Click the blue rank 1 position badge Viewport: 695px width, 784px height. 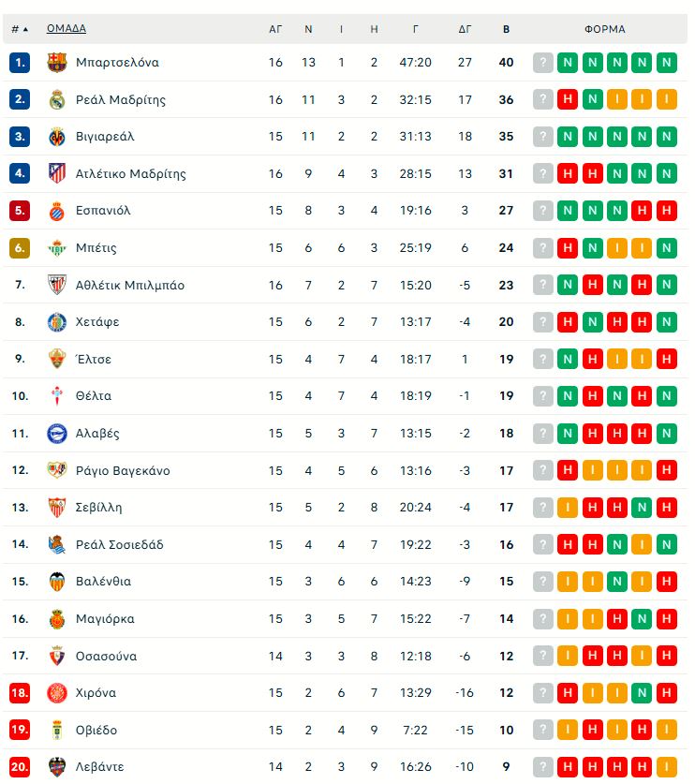(x=20, y=63)
